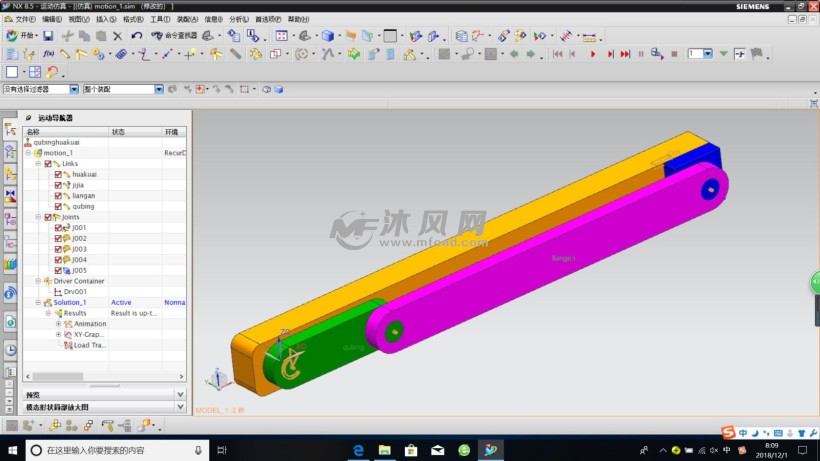Toggle the J003 joint checkbox
The image size is (820, 461).
click(x=58, y=249)
